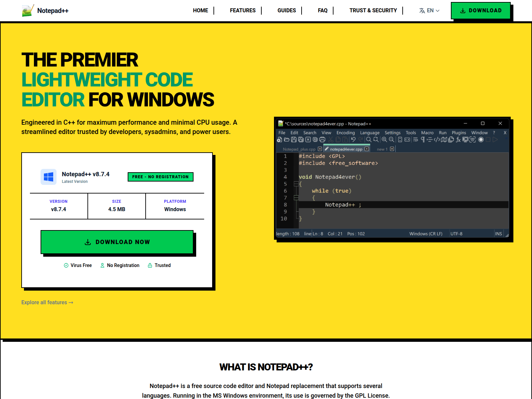Open the Plugins menu in the screenshot

[x=459, y=133]
